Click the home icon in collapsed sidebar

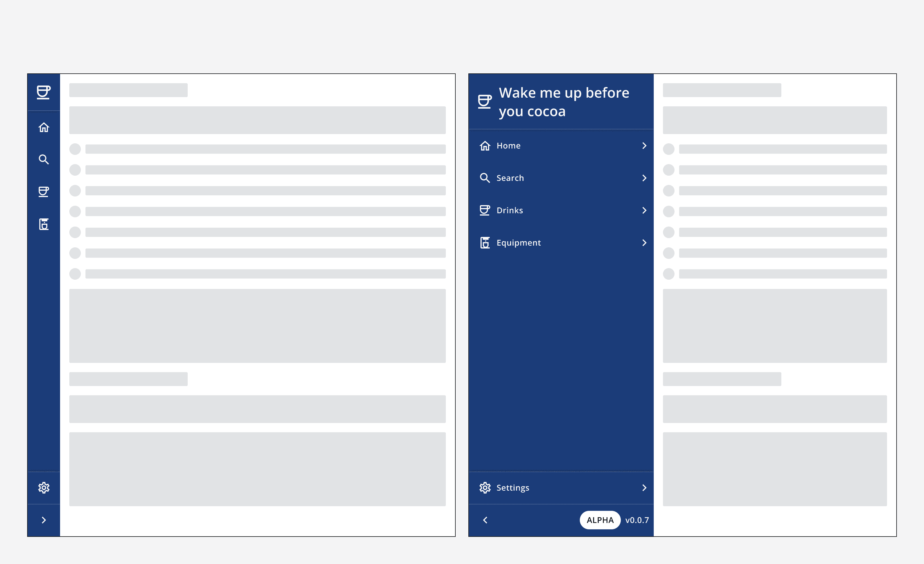pos(44,127)
